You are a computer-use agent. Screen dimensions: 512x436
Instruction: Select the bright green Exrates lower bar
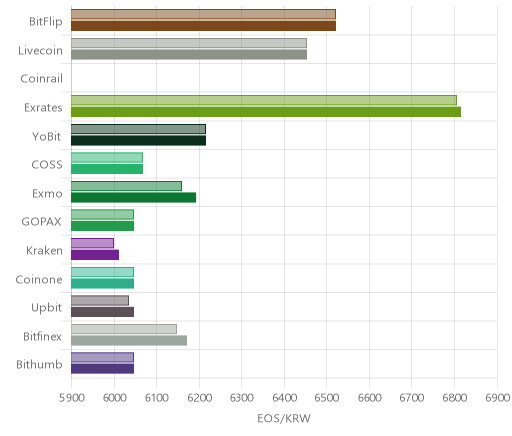266,112
